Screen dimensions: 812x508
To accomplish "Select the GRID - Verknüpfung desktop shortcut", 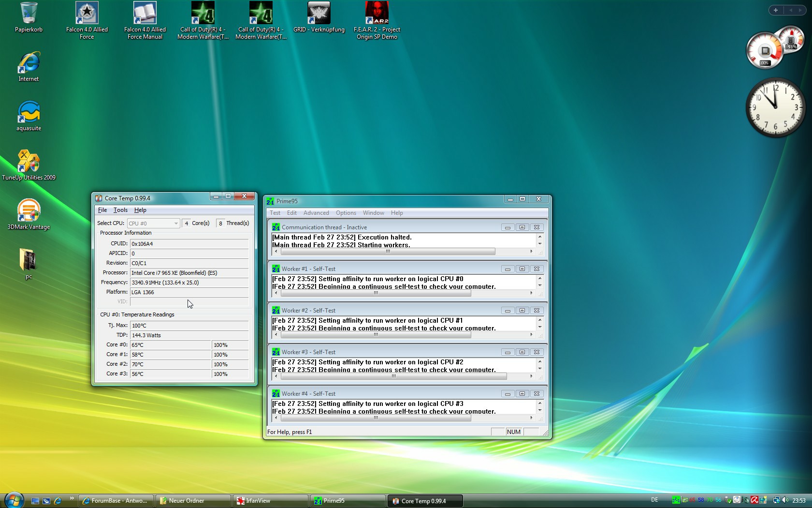I will (319, 17).
